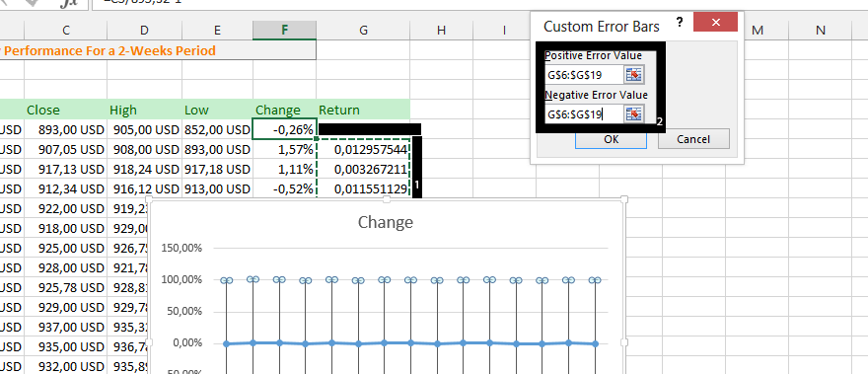Click range selector icon for Negative Error Value
The width and height of the screenshot is (868, 374).
[x=634, y=114]
